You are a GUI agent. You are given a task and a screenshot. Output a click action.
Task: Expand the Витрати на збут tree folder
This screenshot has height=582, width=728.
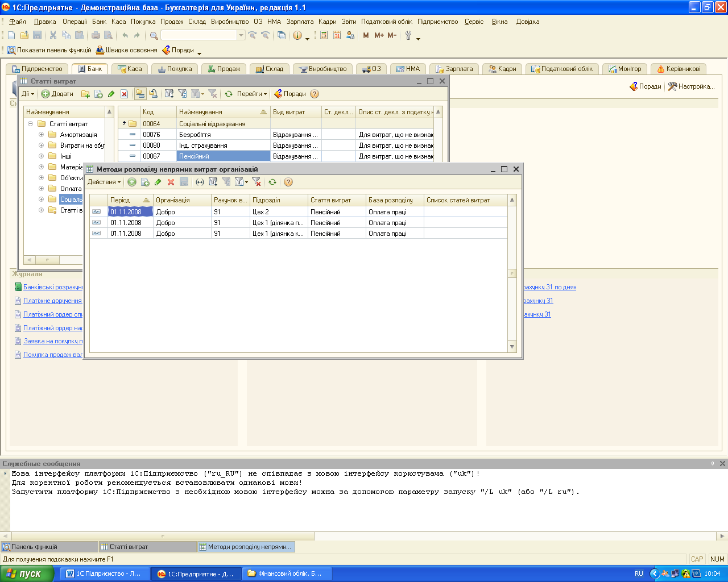41,145
